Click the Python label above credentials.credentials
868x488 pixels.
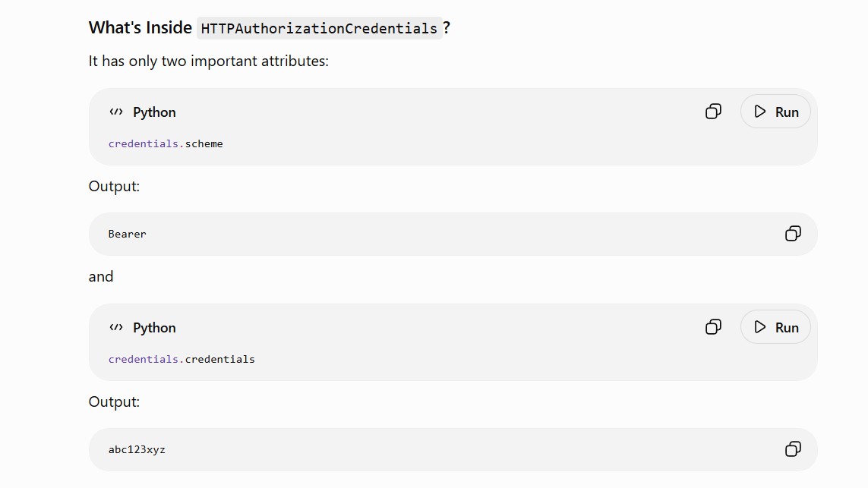(154, 328)
